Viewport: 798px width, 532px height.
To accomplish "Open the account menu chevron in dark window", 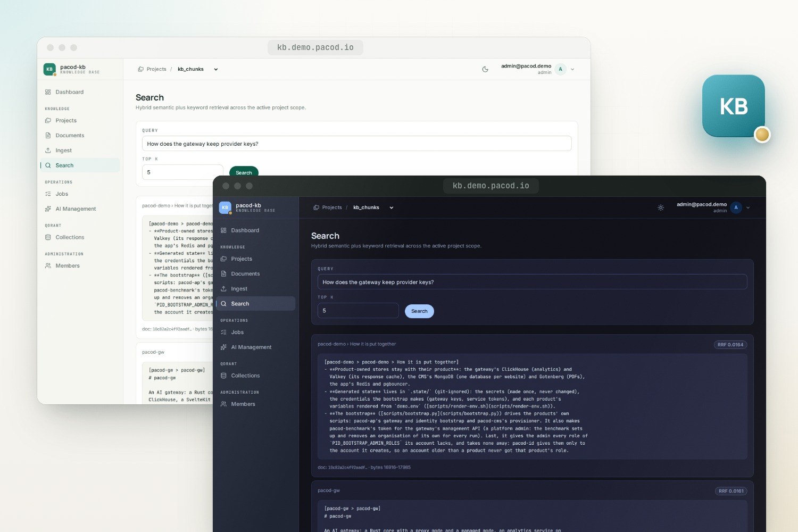I will tap(748, 207).
